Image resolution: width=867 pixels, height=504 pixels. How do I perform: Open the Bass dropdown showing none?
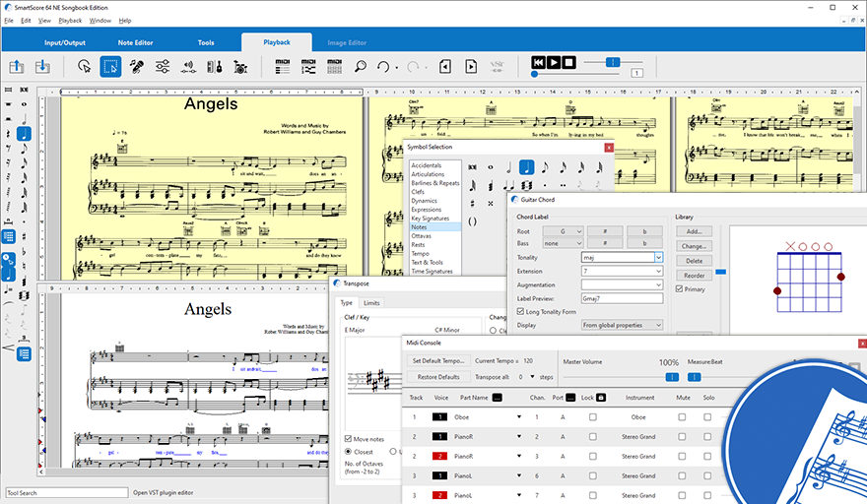[563, 243]
